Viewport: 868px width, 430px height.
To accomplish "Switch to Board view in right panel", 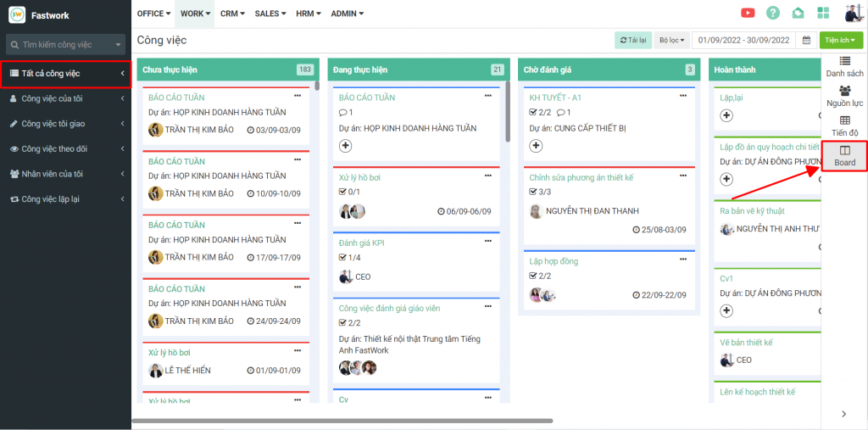I will 844,156.
